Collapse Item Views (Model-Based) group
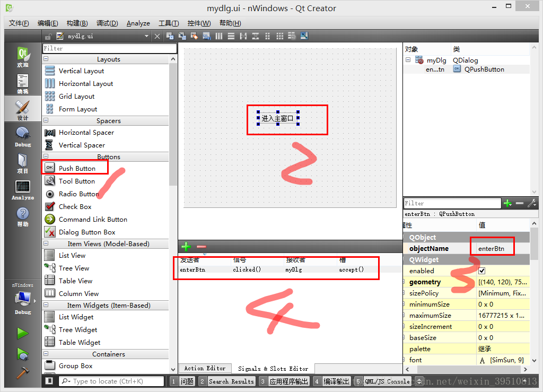 46,244
